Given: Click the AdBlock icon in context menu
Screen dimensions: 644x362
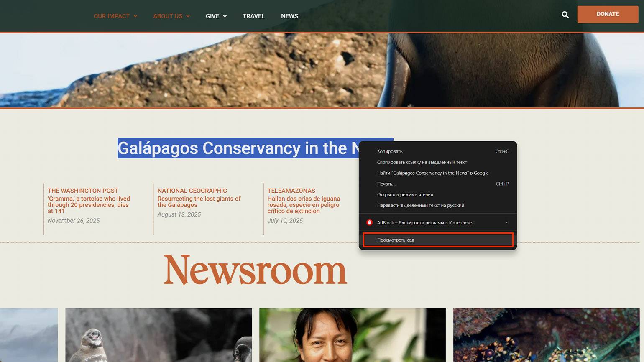Looking at the screenshot, I should (369, 222).
